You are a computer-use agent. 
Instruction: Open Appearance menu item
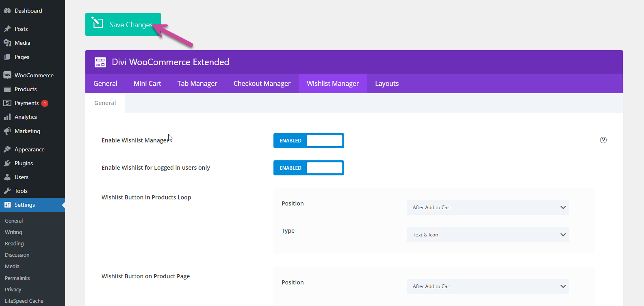pyautogui.click(x=33, y=149)
